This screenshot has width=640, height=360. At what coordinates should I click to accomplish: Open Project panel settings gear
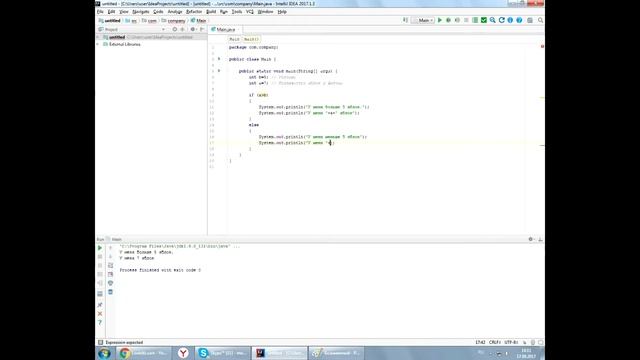193,29
